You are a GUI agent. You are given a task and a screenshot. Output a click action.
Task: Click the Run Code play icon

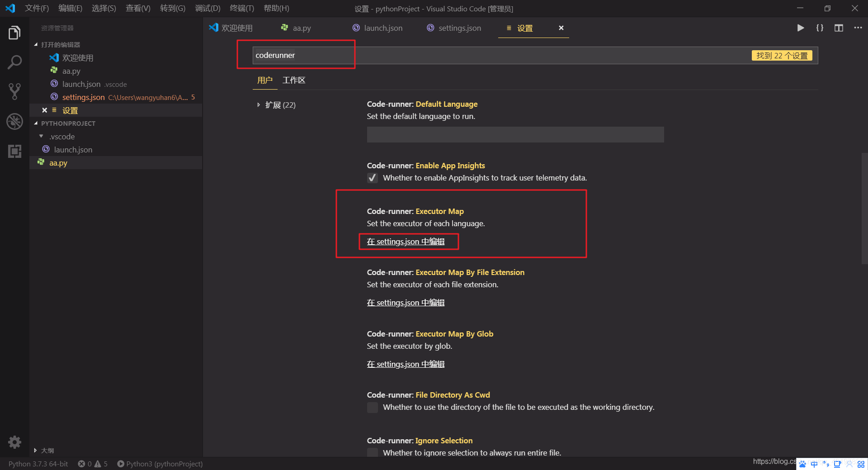(x=800, y=28)
